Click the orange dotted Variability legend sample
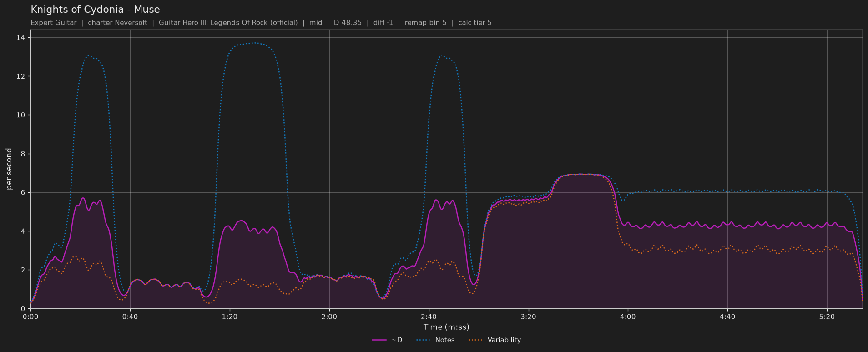 pos(475,340)
